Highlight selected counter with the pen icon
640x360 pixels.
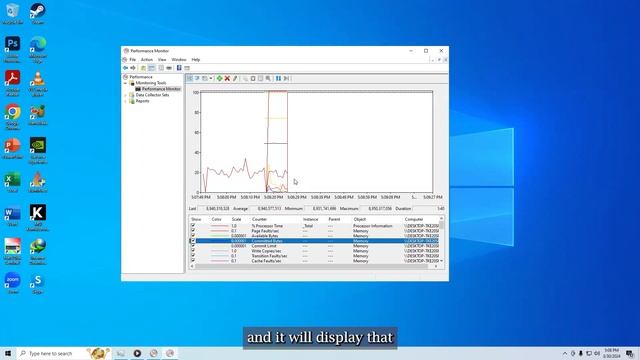coord(235,78)
